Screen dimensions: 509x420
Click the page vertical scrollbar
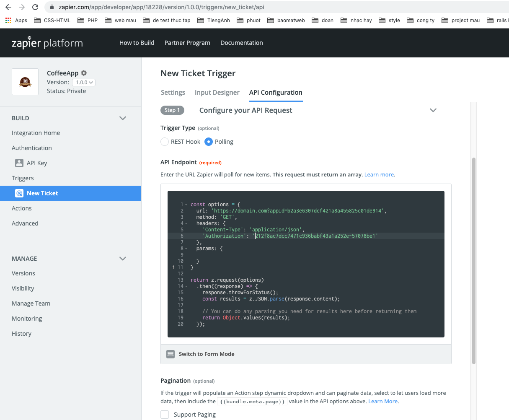[474, 260]
